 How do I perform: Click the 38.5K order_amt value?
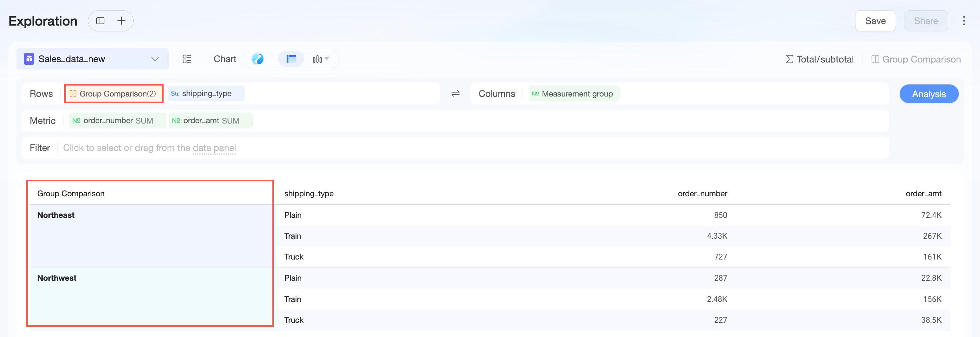[x=931, y=320]
